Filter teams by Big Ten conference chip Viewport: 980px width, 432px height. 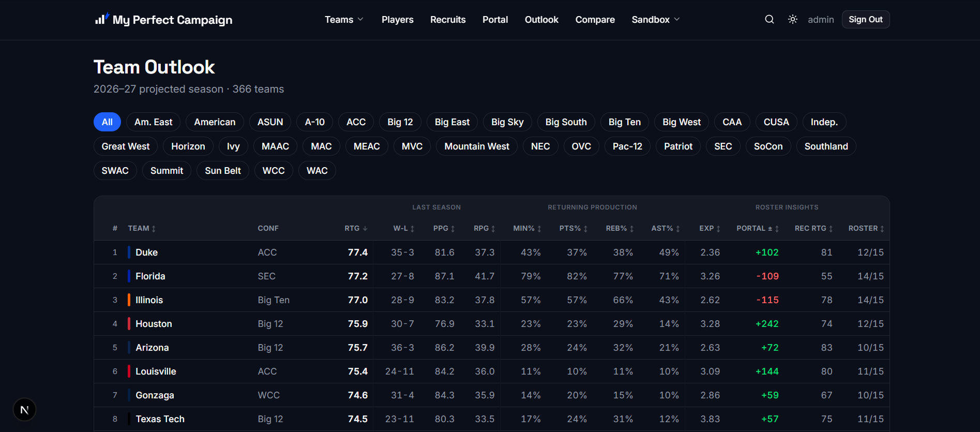tap(624, 122)
